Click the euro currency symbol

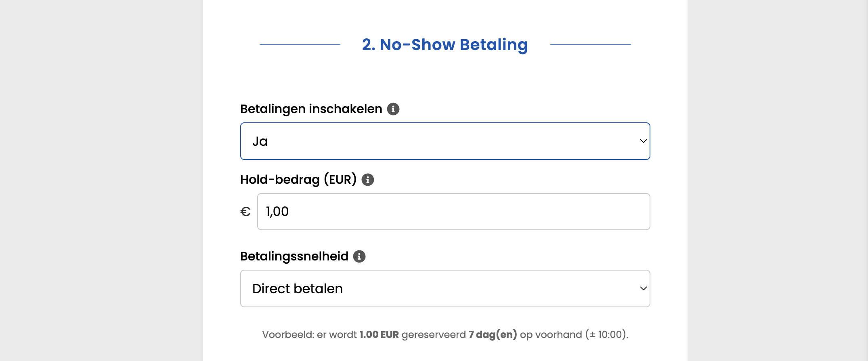click(245, 212)
